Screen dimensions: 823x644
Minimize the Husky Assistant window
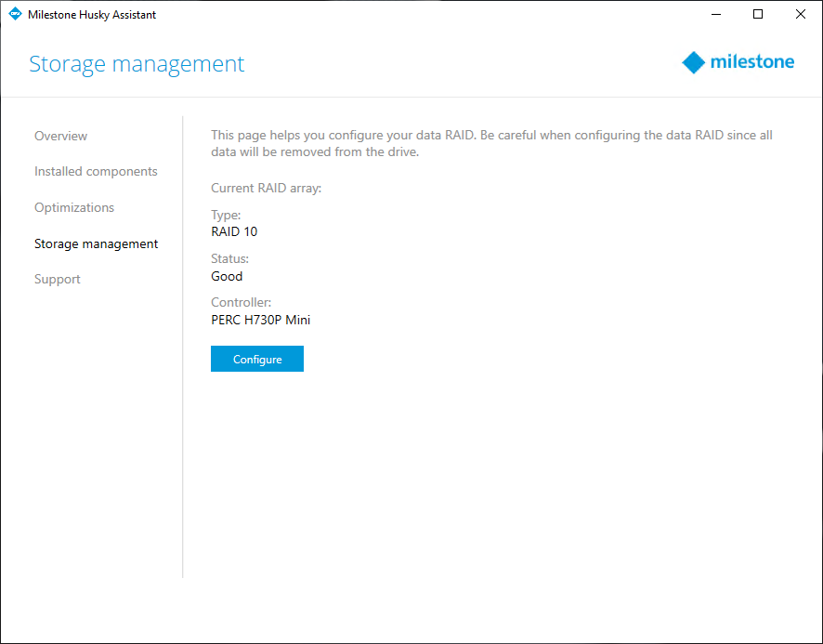[x=715, y=14]
